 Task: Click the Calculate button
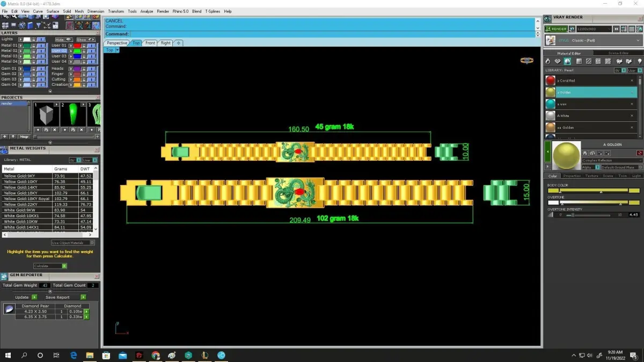coord(50,266)
